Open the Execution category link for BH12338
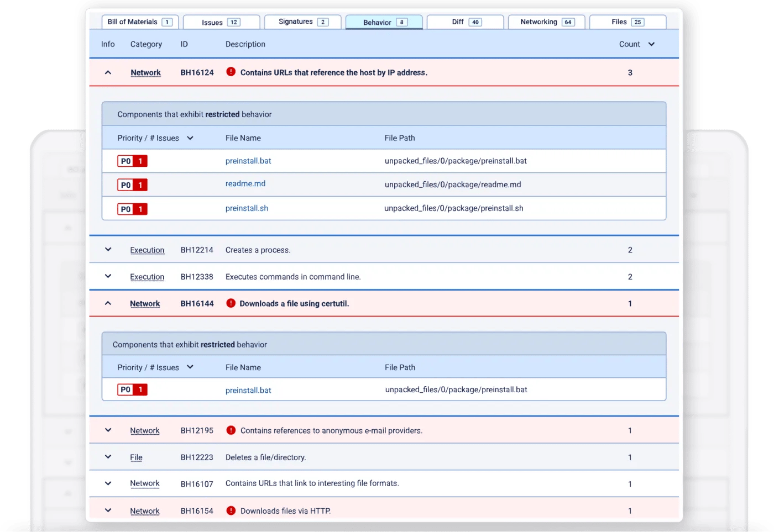Screen dimensions: 774x532 147,277
